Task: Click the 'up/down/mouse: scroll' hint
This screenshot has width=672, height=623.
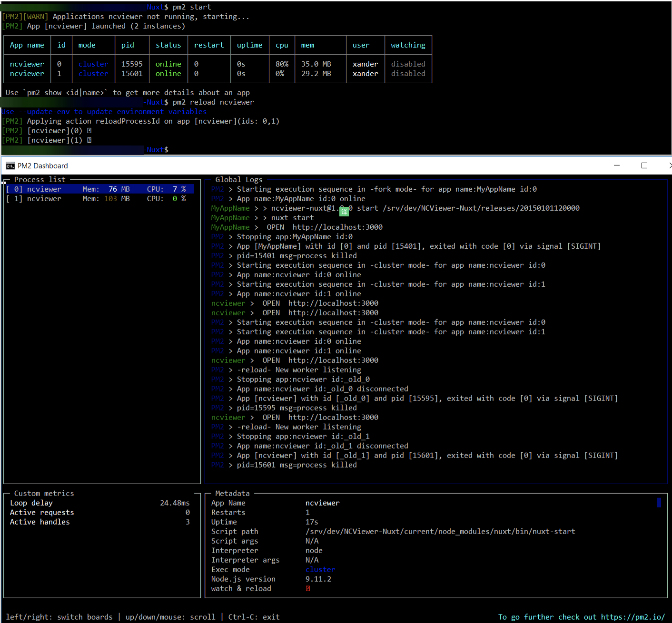Action: point(170,617)
